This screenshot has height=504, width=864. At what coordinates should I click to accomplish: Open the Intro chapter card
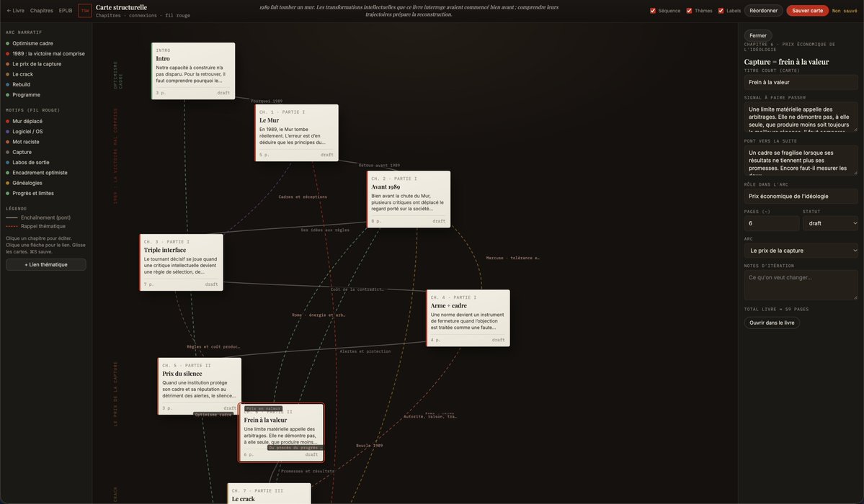193,71
